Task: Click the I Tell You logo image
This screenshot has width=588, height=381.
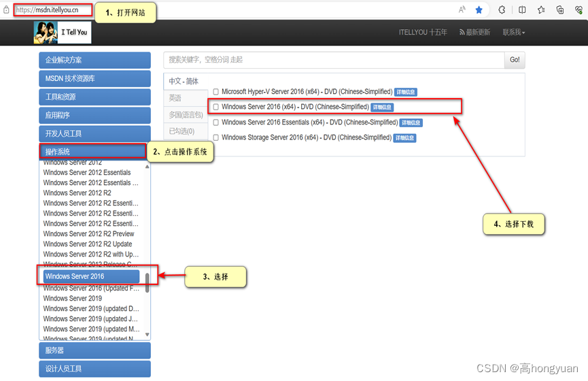Action: [63, 32]
